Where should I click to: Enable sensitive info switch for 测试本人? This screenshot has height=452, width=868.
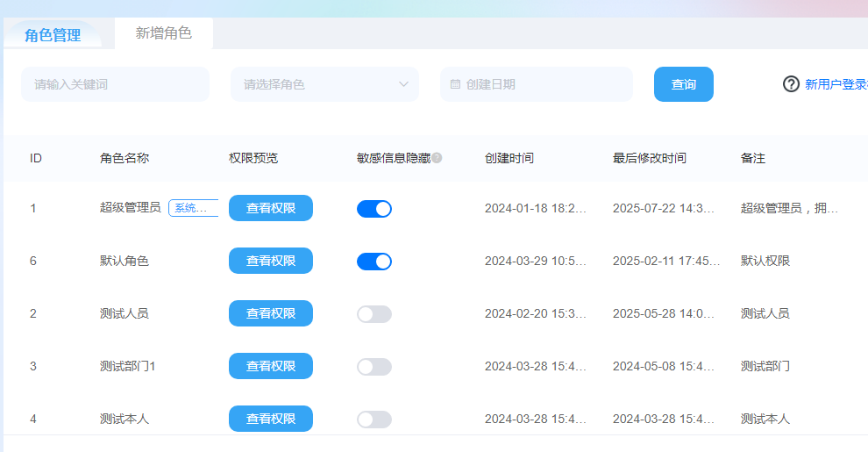(374, 420)
